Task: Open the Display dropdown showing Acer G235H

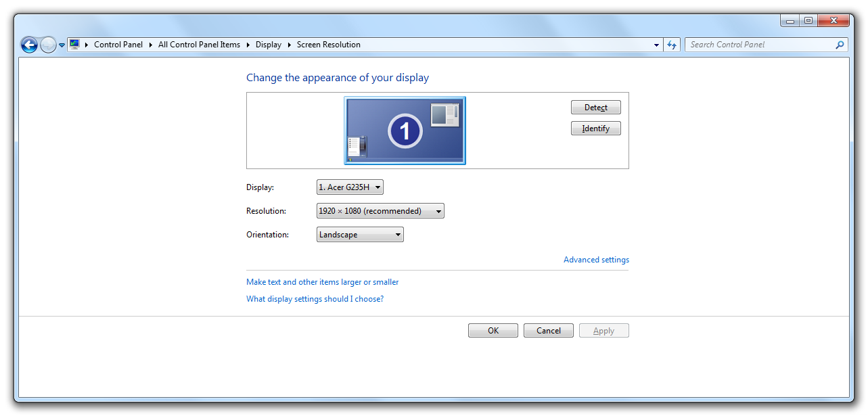Action: coord(350,187)
